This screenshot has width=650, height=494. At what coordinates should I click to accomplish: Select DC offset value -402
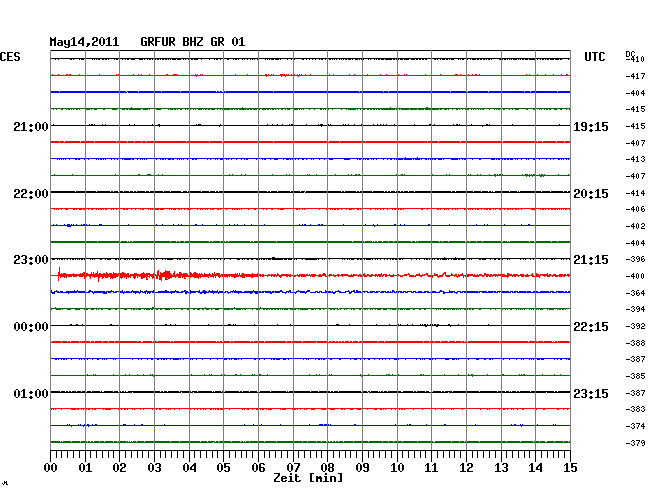[x=635, y=226]
